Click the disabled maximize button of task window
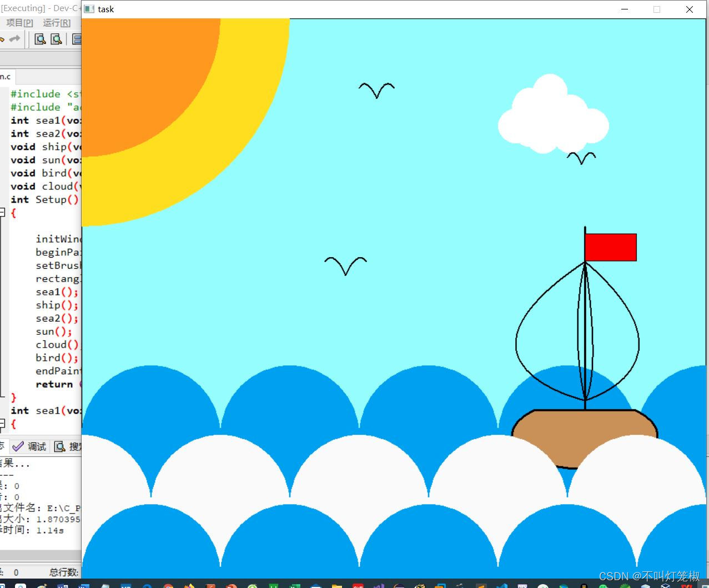The image size is (709, 588). click(x=657, y=9)
